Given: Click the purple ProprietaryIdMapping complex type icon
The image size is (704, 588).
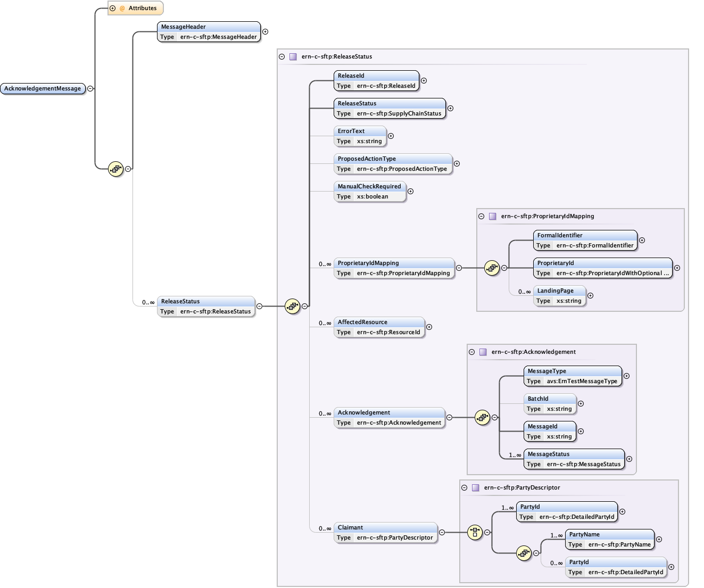Looking at the screenshot, I should click(493, 216).
